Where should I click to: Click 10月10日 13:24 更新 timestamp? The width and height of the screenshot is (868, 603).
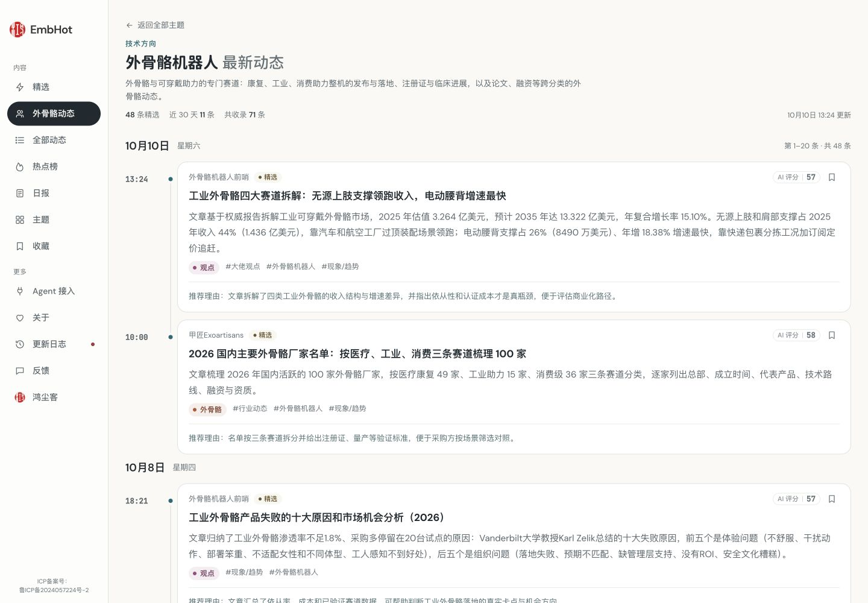[819, 115]
